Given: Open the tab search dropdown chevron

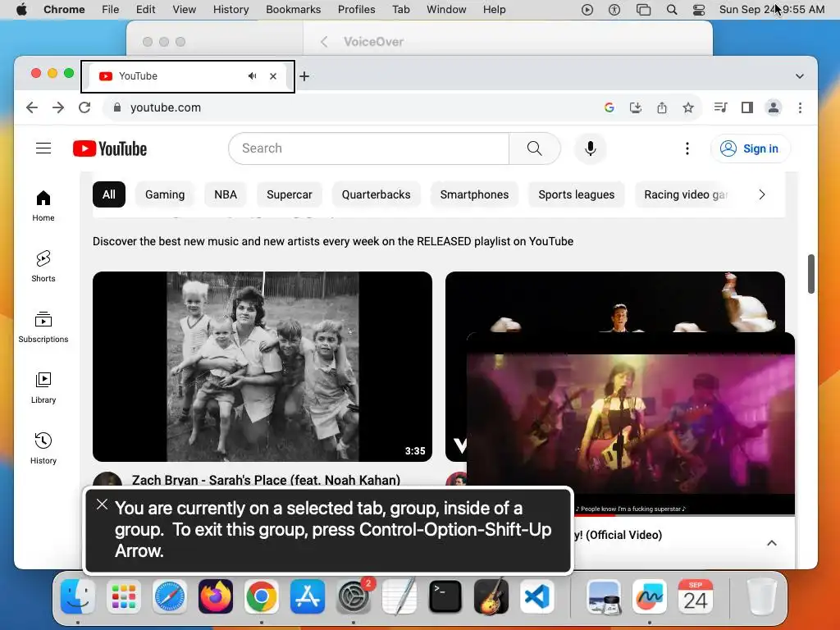Looking at the screenshot, I should 799,76.
